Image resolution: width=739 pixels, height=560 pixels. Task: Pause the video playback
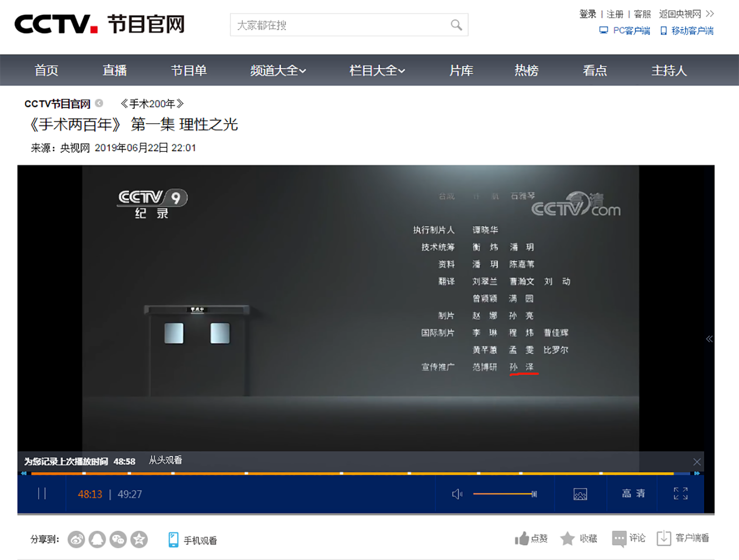click(42, 494)
